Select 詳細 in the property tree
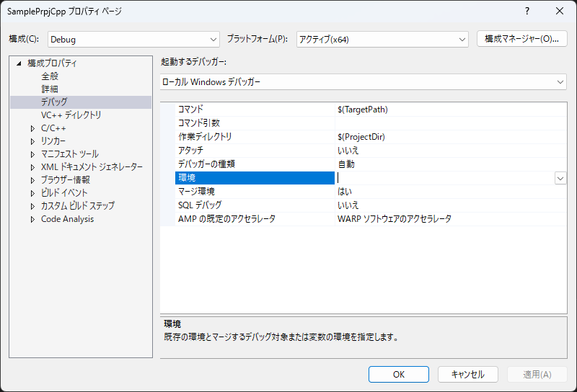The image size is (577, 392). point(50,89)
